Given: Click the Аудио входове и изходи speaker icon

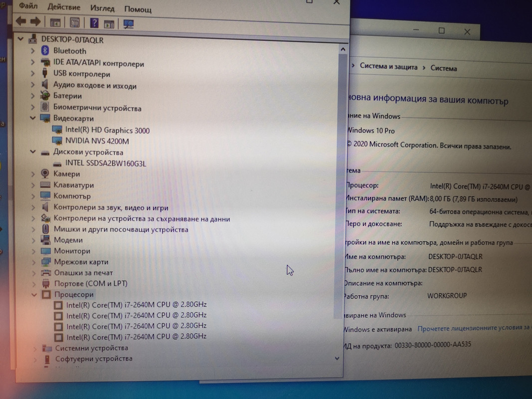Looking at the screenshot, I should 45,84.
